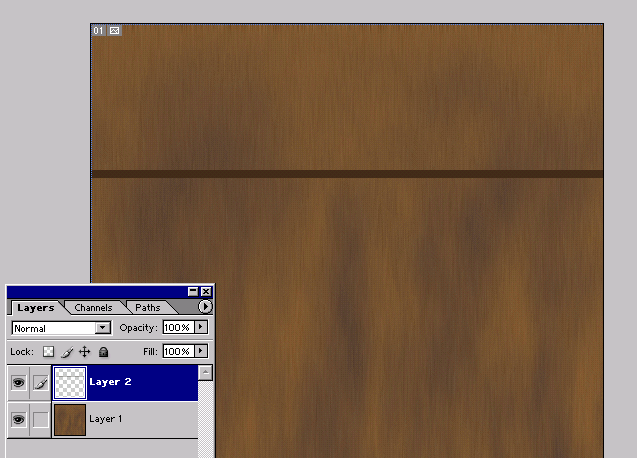Toggle lock position move icon
The height and width of the screenshot is (458, 637).
[x=84, y=352]
